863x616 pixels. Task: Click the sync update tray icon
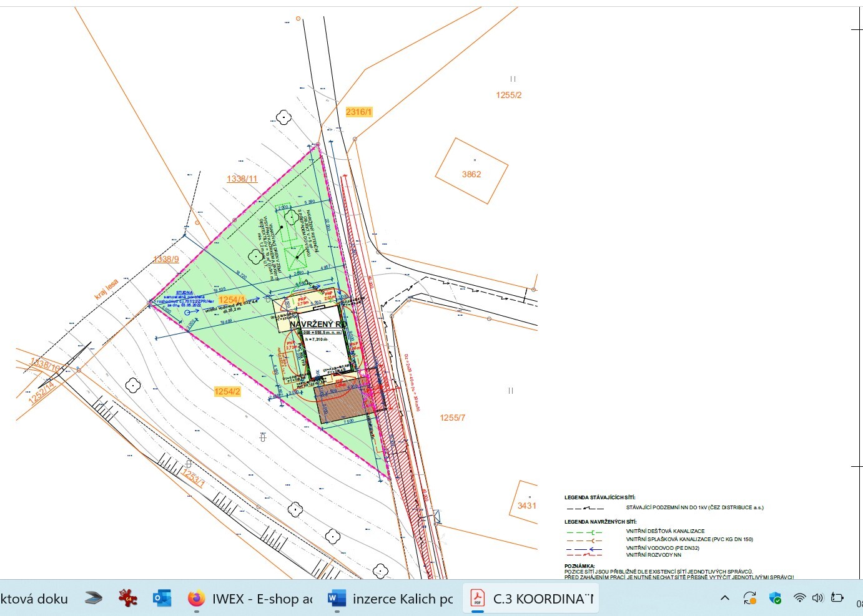[x=750, y=598]
